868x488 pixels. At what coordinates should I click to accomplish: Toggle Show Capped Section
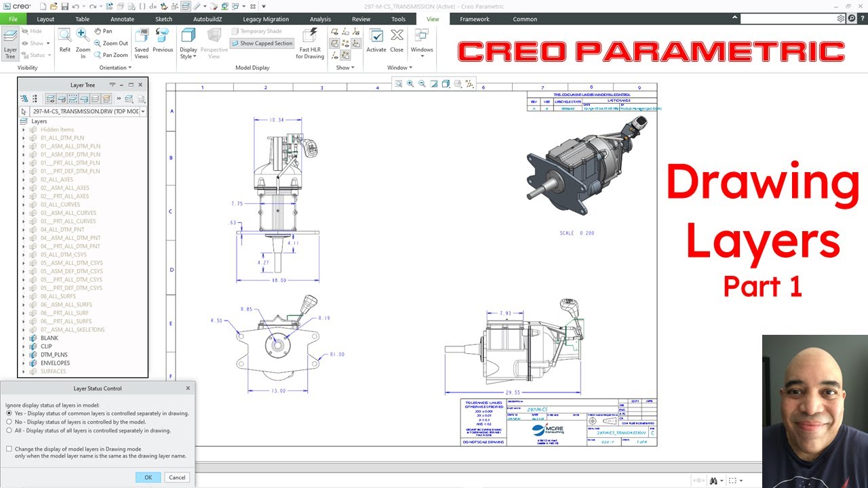click(262, 43)
